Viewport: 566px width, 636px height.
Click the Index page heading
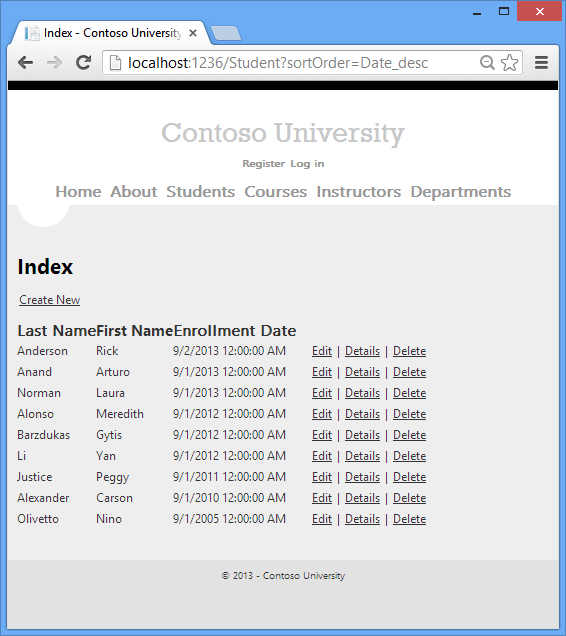tap(45, 267)
